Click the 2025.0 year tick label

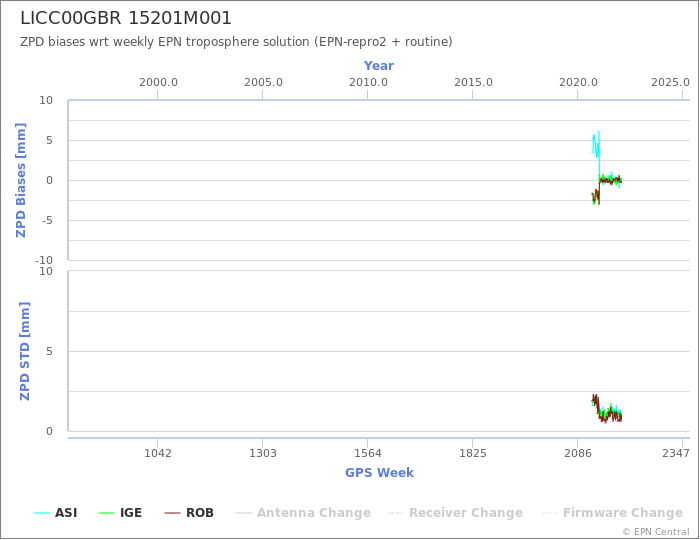[x=671, y=83]
